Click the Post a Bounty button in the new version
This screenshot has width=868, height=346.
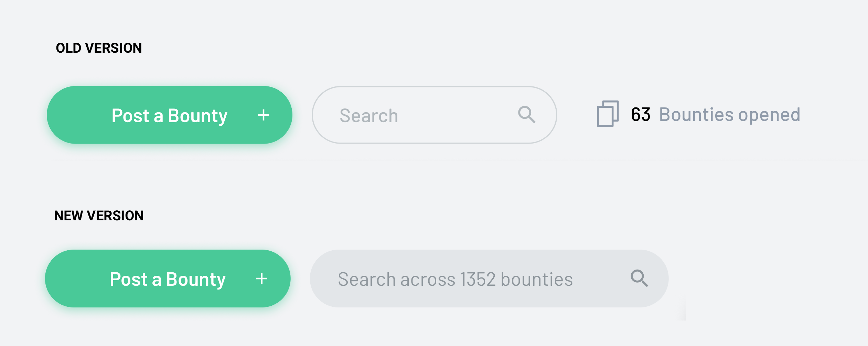[x=168, y=279]
